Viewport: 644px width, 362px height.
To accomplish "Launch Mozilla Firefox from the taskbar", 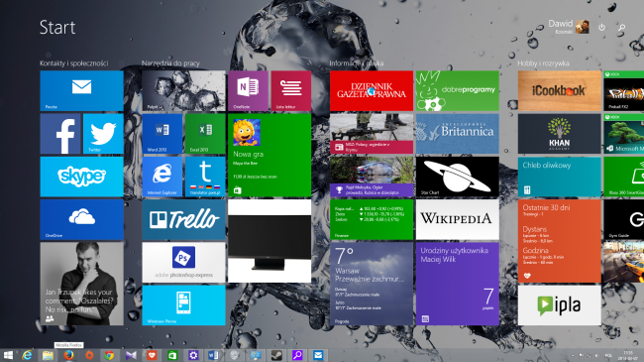I will click(x=68, y=355).
